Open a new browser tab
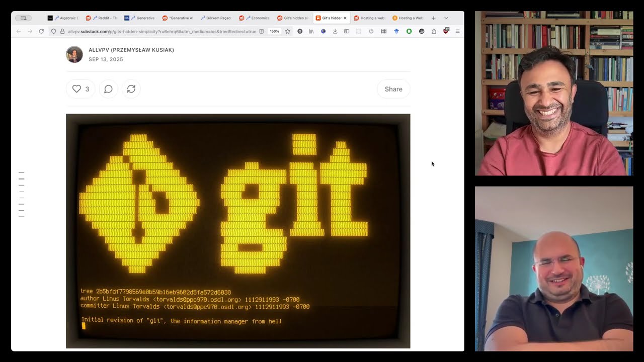The height and width of the screenshot is (362, 644). coord(433,18)
